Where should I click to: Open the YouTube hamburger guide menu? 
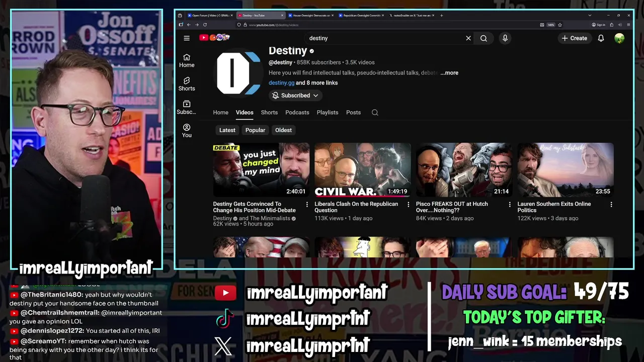click(x=187, y=38)
